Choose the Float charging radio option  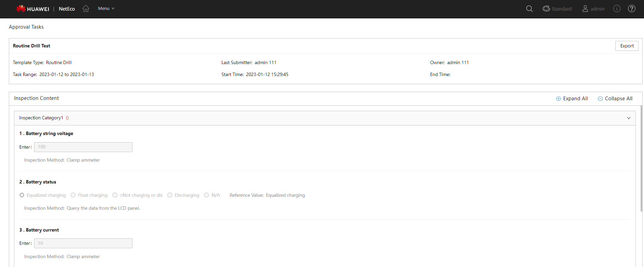73,195
